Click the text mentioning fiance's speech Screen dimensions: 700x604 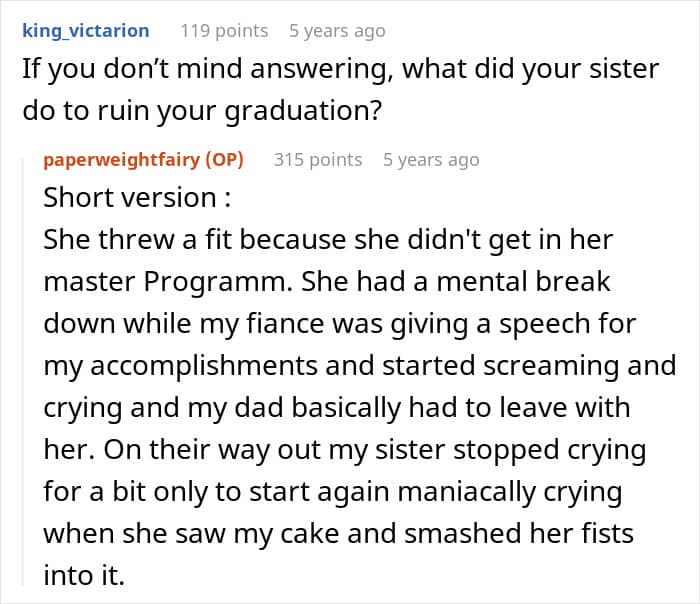point(340,323)
